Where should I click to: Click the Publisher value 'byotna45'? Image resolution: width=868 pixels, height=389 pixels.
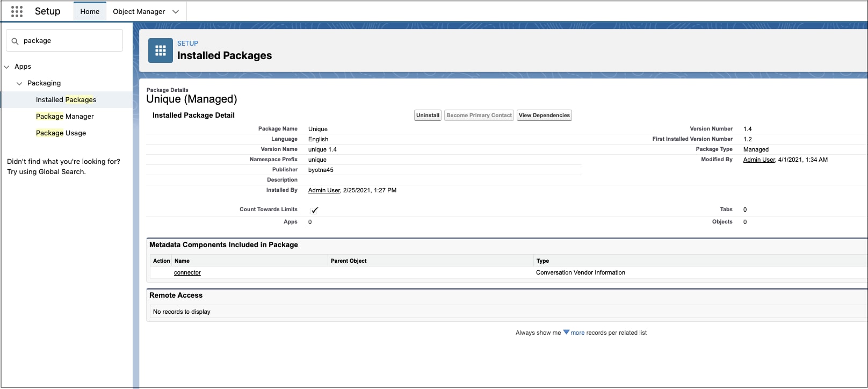pyautogui.click(x=321, y=170)
